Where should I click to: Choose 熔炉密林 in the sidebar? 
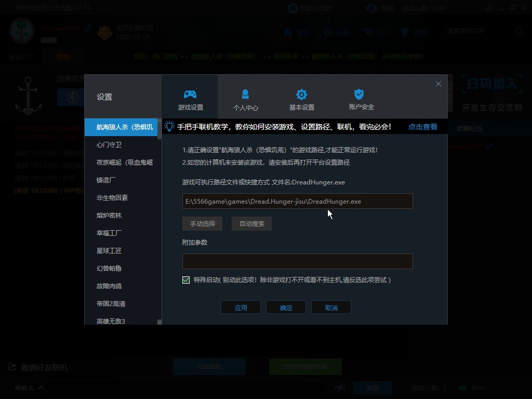click(x=121, y=216)
